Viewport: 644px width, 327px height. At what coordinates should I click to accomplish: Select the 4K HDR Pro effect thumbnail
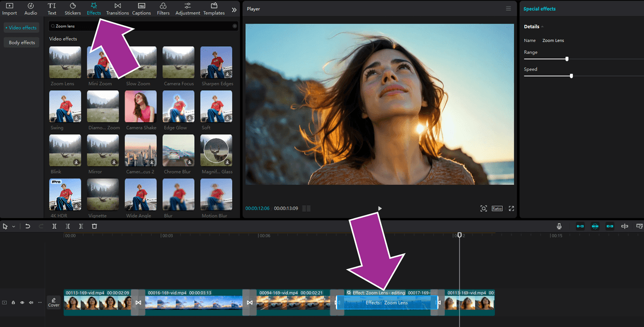65,194
